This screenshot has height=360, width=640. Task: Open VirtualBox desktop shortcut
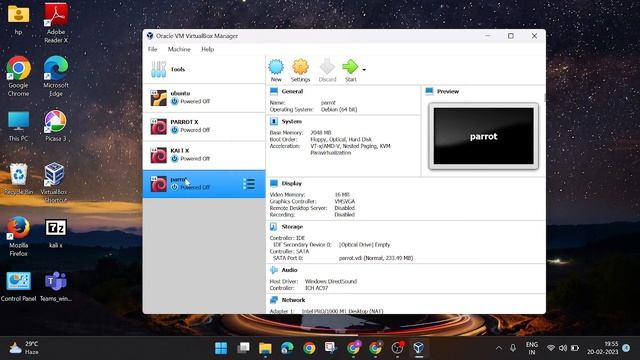[54, 182]
